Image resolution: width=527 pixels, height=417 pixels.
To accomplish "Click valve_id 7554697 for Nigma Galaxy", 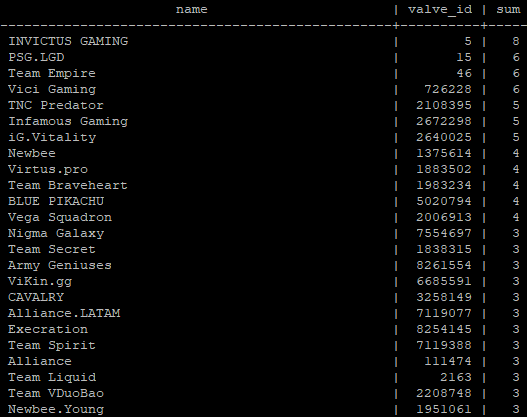I will [x=444, y=233].
